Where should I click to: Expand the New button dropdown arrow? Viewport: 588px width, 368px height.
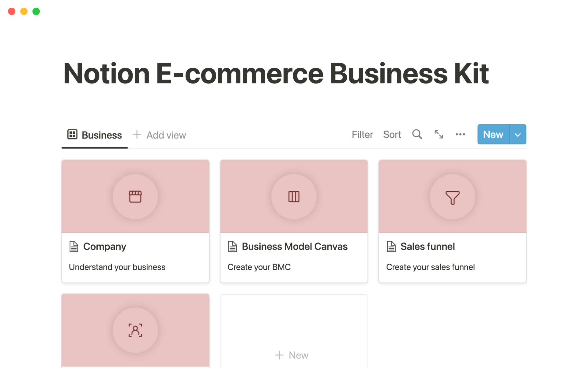click(518, 134)
